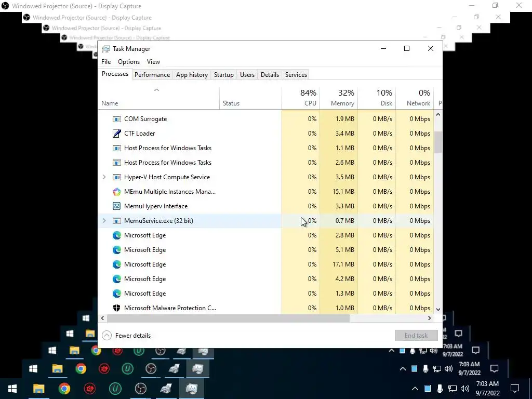
Task: Open the View menu
Action: click(x=153, y=62)
